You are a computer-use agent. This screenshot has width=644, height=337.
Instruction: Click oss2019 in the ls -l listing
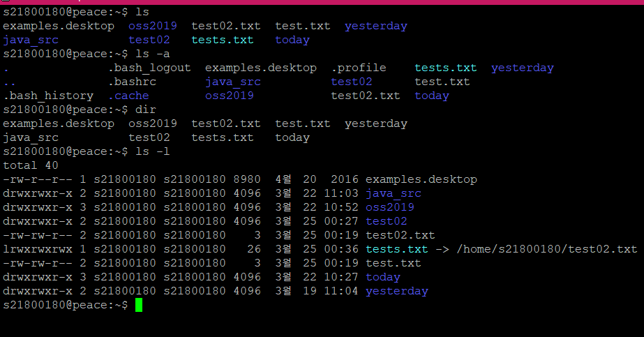pyautogui.click(x=390, y=207)
